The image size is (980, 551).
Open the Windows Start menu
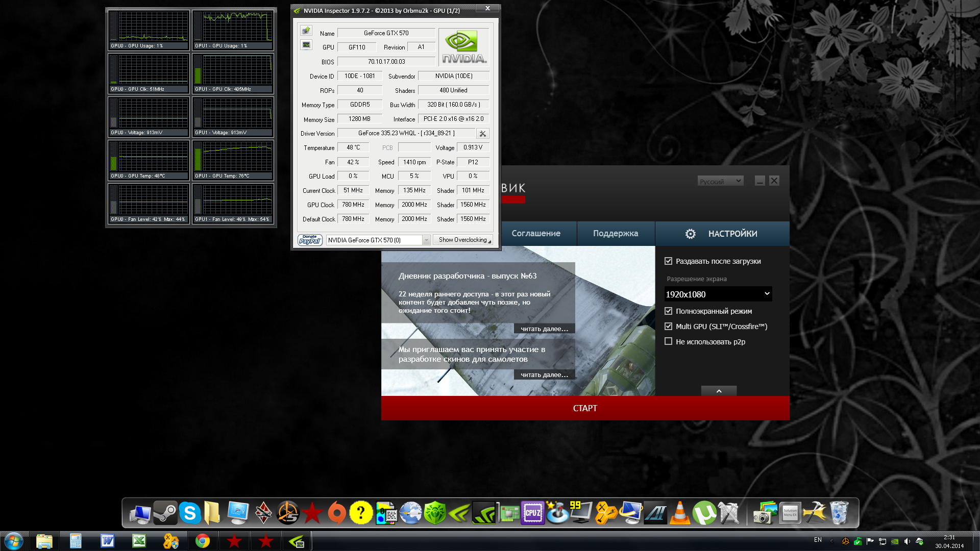pos(14,541)
